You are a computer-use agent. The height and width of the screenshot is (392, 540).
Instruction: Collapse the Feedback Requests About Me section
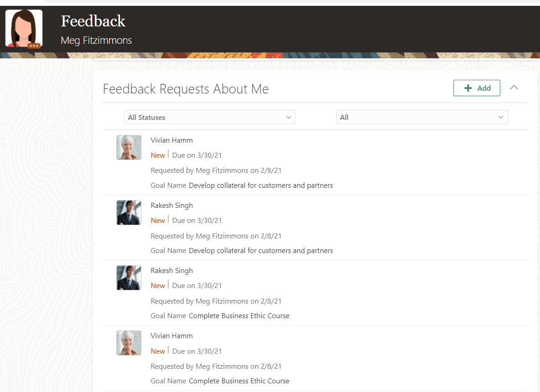tap(514, 88)
